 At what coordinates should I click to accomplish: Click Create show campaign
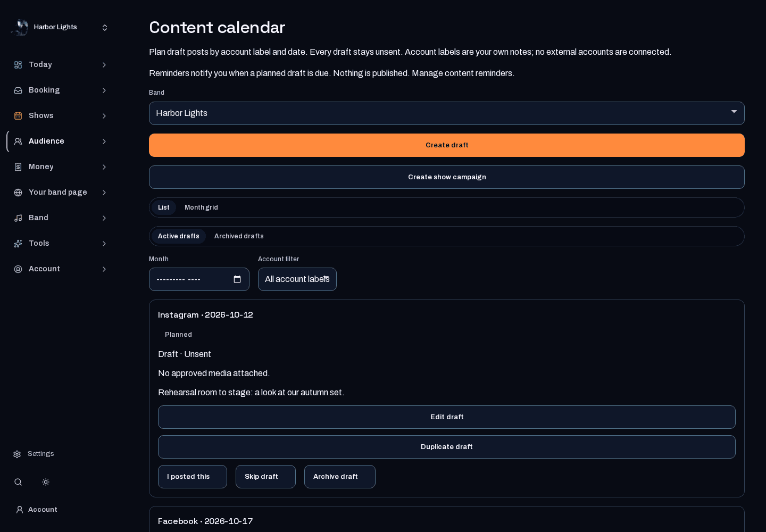447,177
